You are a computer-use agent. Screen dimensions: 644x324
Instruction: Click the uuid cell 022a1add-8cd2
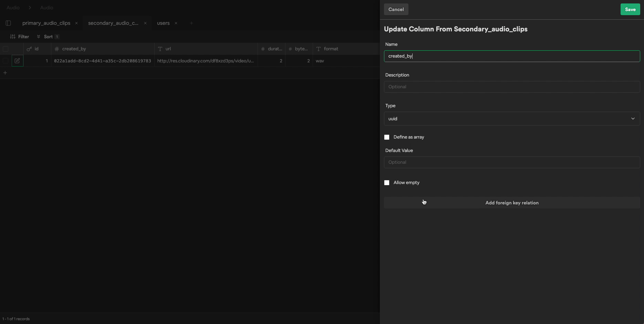(x=103, y=61)
